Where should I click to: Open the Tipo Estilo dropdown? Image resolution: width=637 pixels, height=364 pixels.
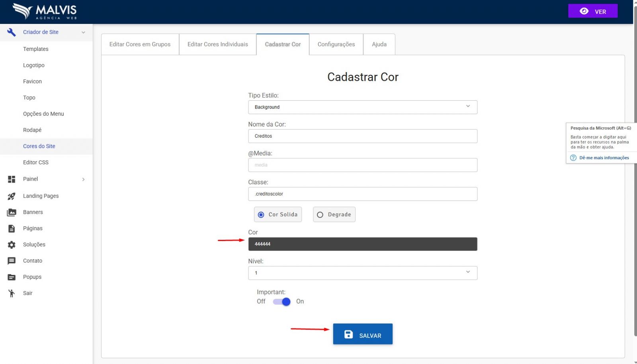pyautogui.click(x=362, y=107)
